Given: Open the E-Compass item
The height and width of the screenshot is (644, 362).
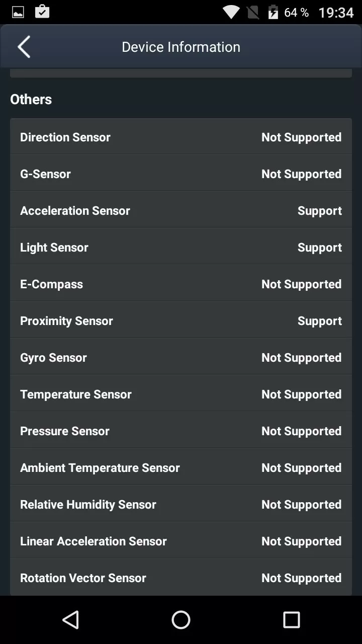Looking at the screenshot, I should [181, 284].
